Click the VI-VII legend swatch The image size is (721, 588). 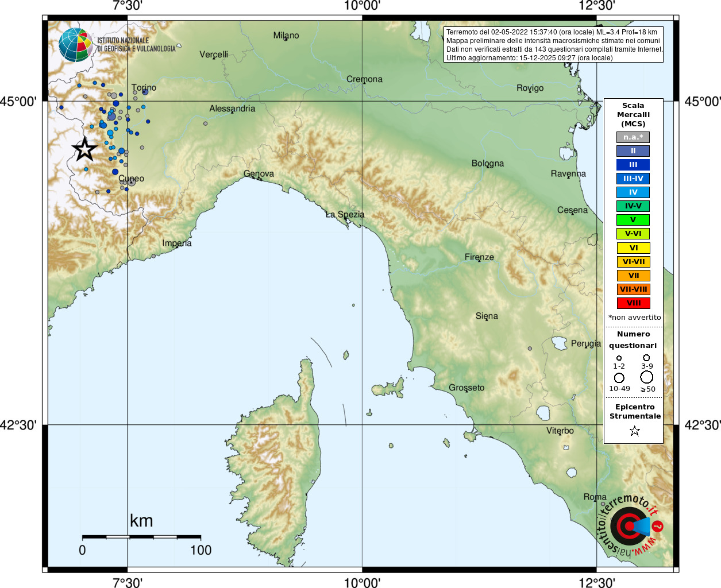point(633,262)
